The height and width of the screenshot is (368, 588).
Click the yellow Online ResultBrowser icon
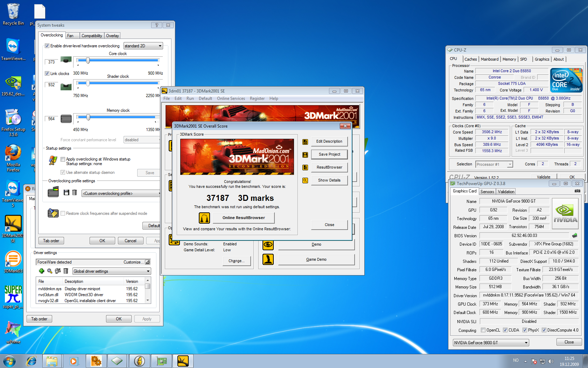pyautogui.click(x=204, y=218)
